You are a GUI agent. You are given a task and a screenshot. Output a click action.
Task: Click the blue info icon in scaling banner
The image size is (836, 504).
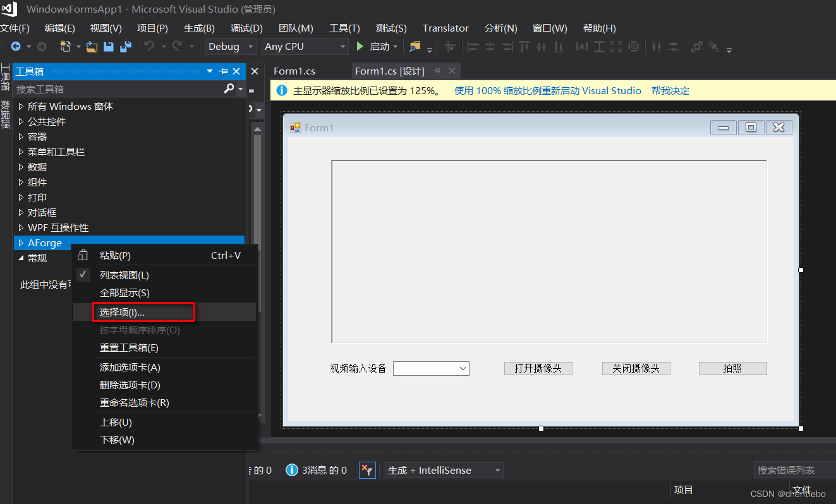[x=281, y=90]
